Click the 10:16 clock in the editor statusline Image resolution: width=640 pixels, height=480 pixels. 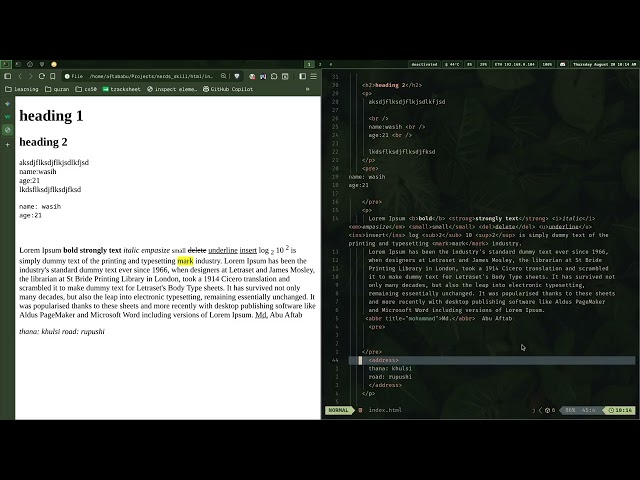pos(620,410)
